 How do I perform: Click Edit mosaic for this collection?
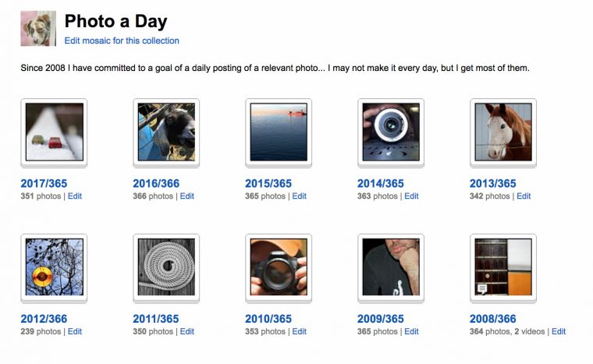click(122, 41)
